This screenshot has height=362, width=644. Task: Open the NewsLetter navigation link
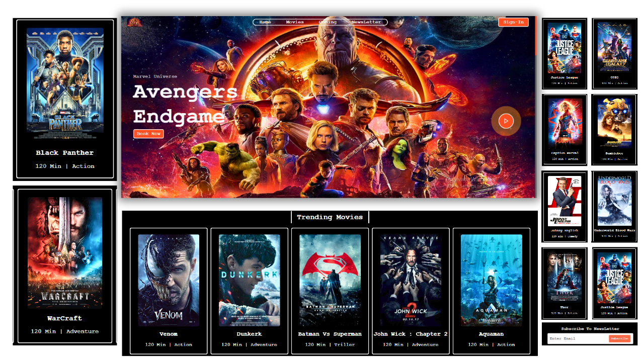point(366,22)
